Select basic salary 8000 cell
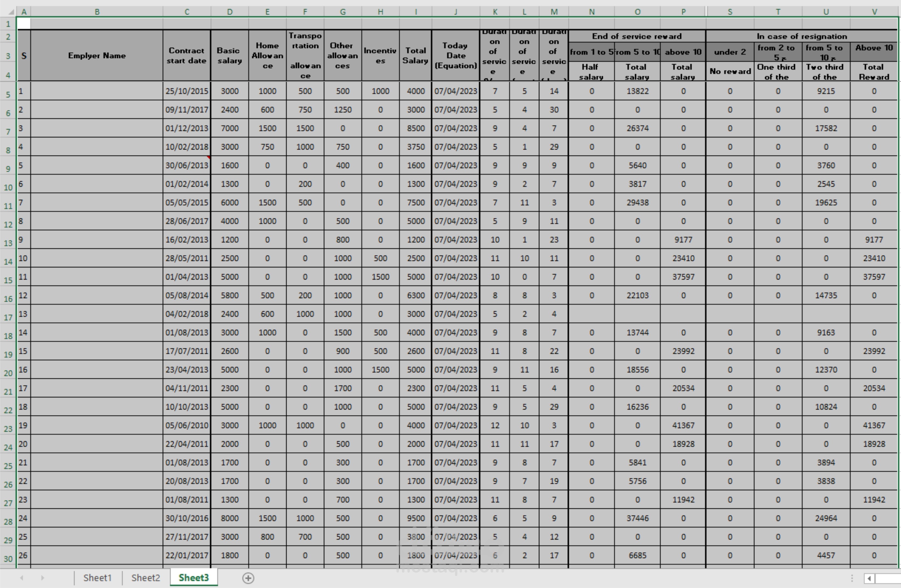 pyautogui.click(x=229, y=518)
